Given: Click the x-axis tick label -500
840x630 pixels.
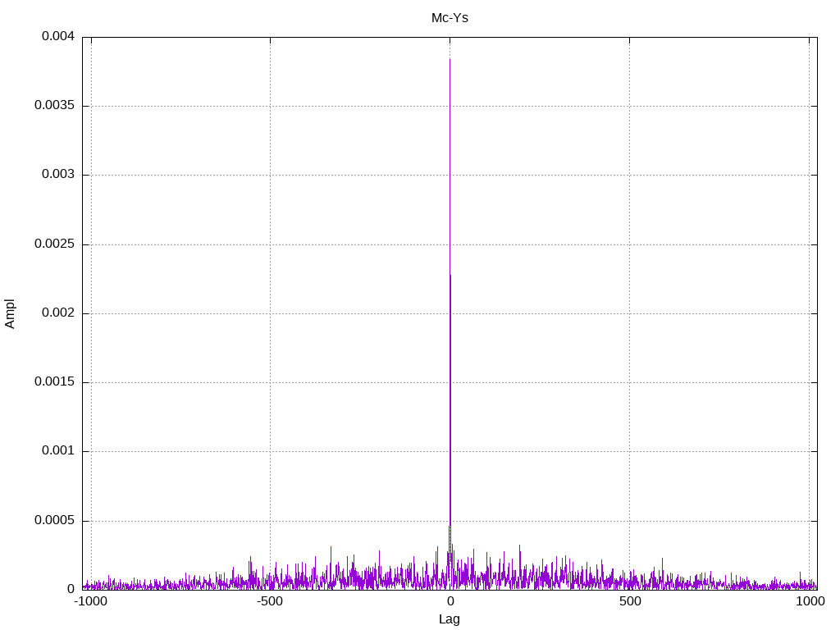Looking at the screenshot, I should [269, 601].
